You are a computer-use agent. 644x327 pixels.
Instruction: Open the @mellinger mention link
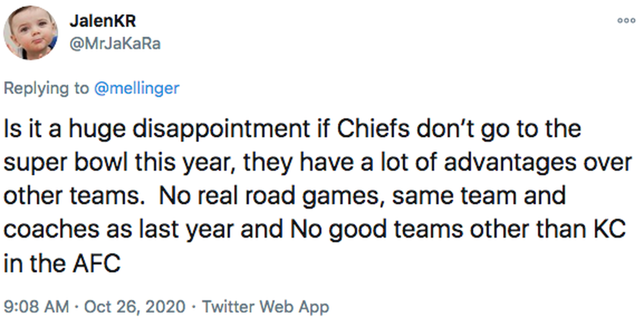click(136, 88)
